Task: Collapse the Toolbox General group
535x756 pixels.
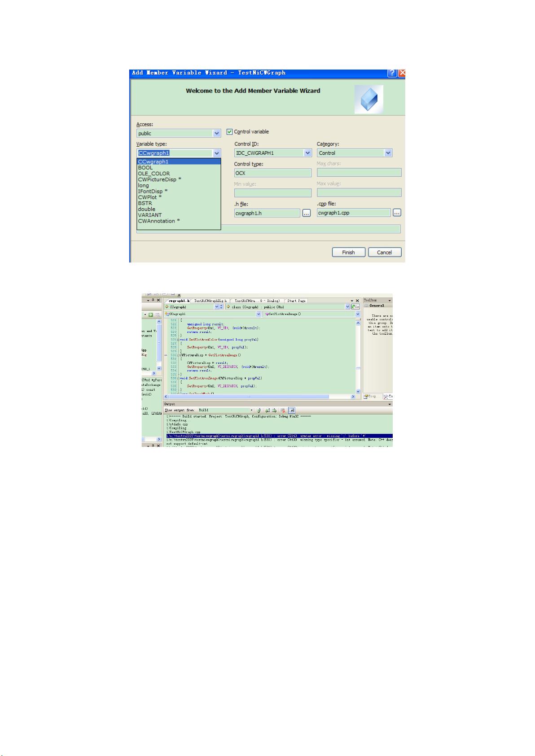Action: 366,306
